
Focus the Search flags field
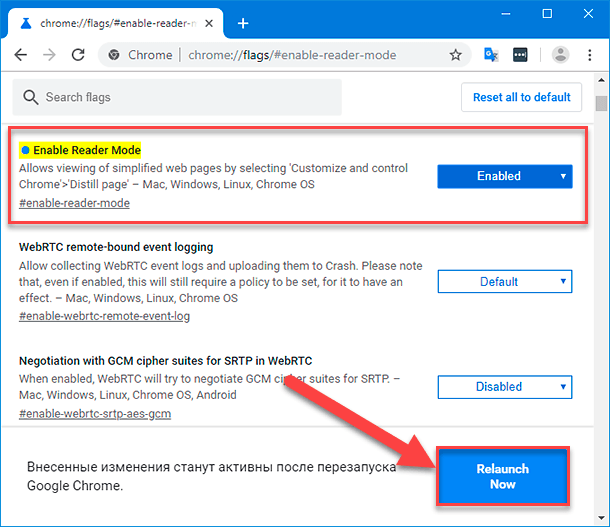tap(177, 97)
